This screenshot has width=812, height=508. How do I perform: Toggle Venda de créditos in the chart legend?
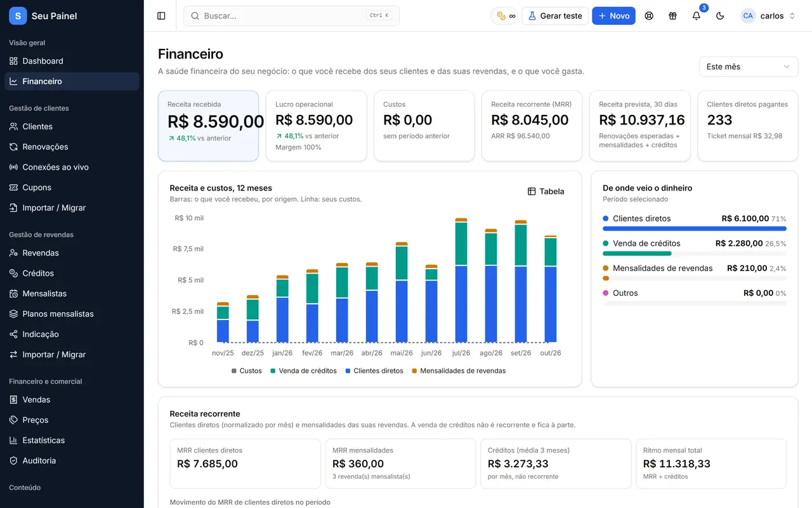pos(304,371)
